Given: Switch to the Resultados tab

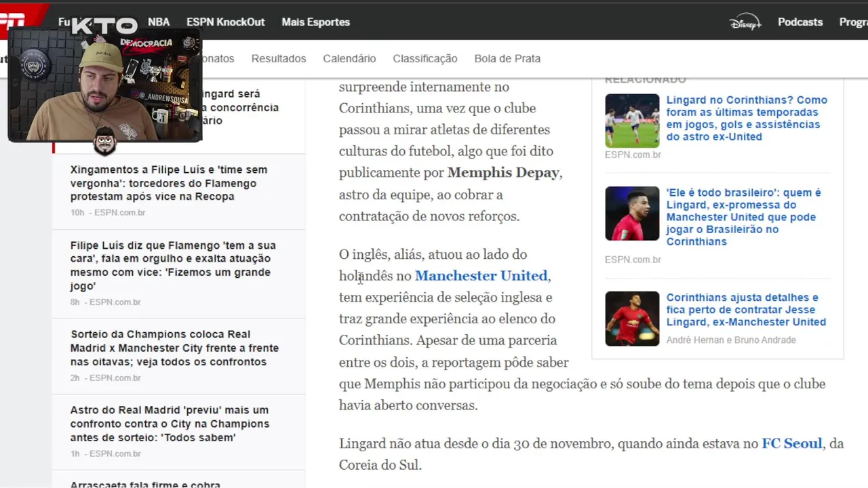Looking at the screenshot, I should (x=279, y=58).
